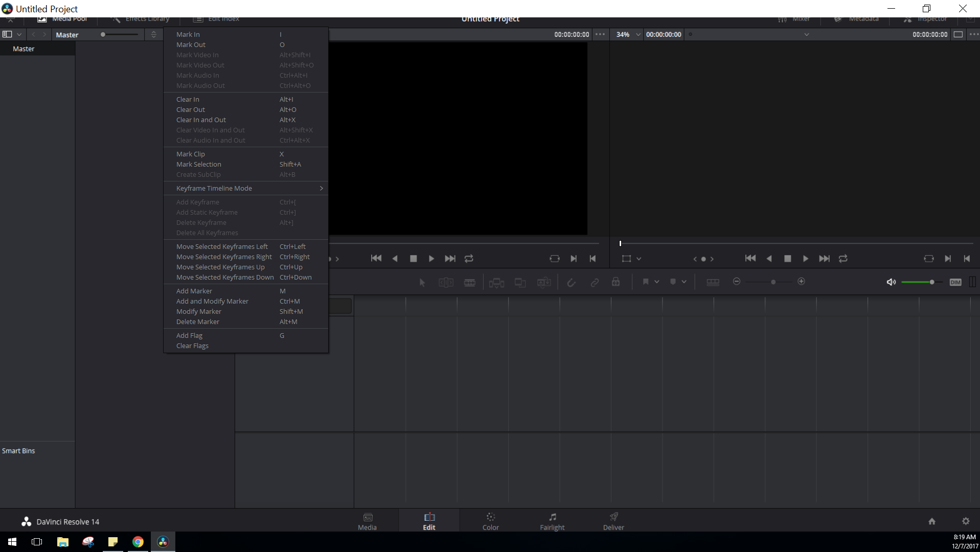Click source viewer three-dot options menu
The height and width of the screenshot is (552, 980).
(x=600, y=34)
